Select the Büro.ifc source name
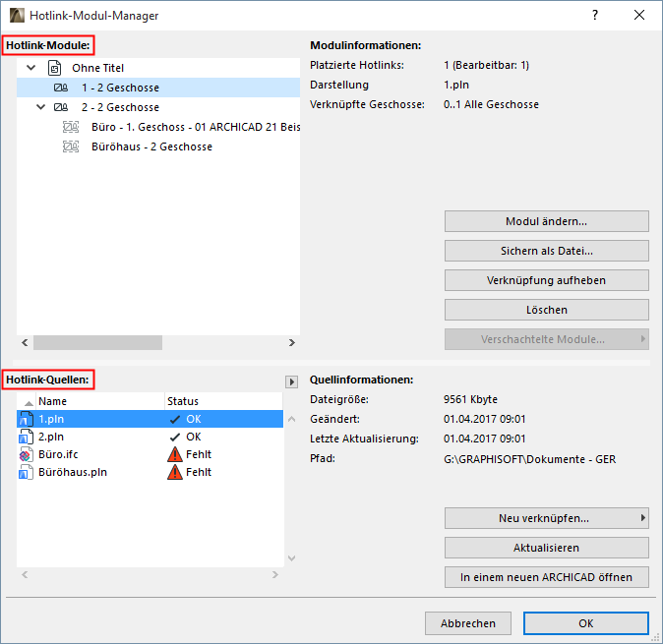 (x=58, y=454)
